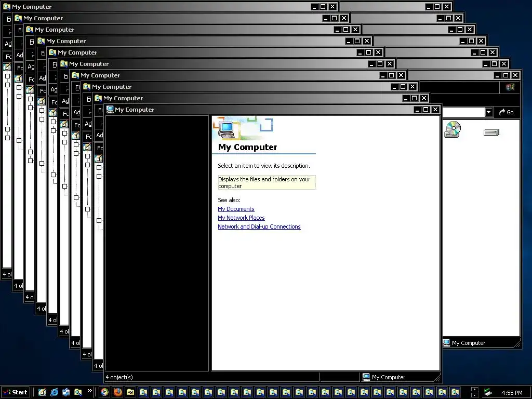Click '4 object(s)' in front window status bar

coord(119,377)
